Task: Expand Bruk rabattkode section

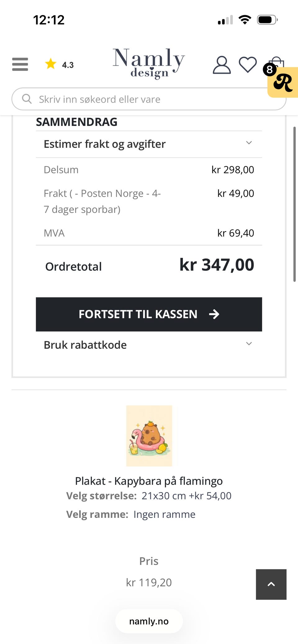Action: tap(149, 345)
